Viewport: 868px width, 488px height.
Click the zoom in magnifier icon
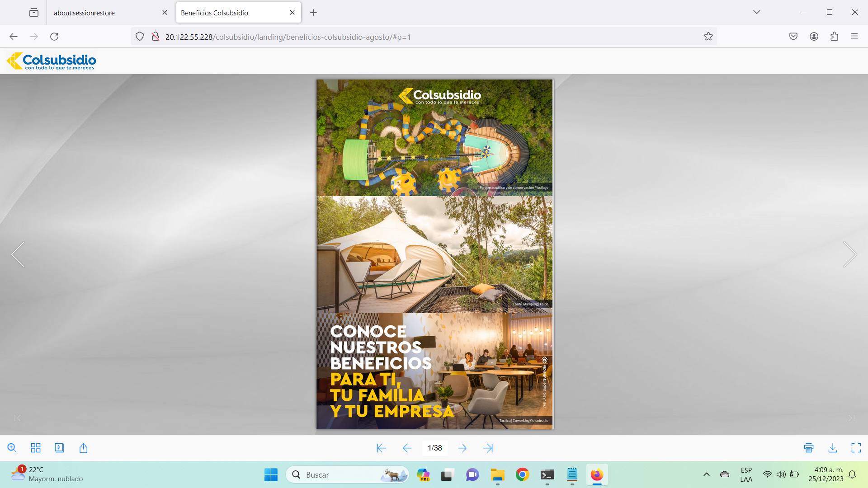[x=12, y=448]
